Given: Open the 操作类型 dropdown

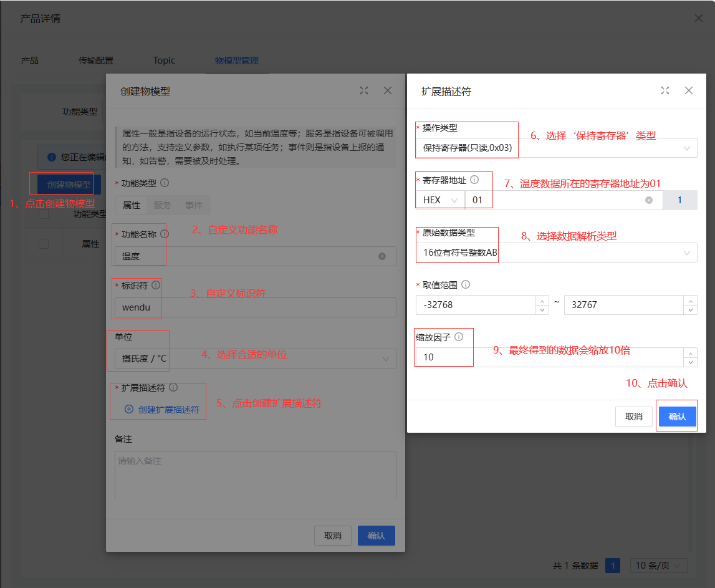Looking at the screenshot, I should [556, 148].
